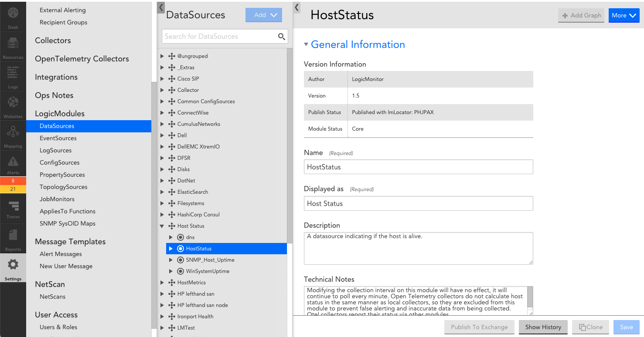Expand the ConnectWise tree group
644x337 pixels.
click(162, 113)
